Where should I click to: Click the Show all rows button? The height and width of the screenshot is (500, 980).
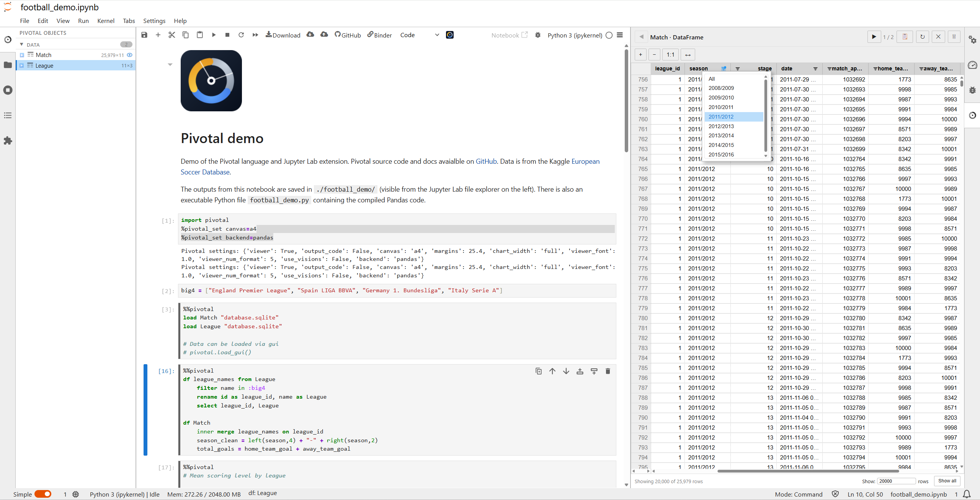click(x=947, y=481)
